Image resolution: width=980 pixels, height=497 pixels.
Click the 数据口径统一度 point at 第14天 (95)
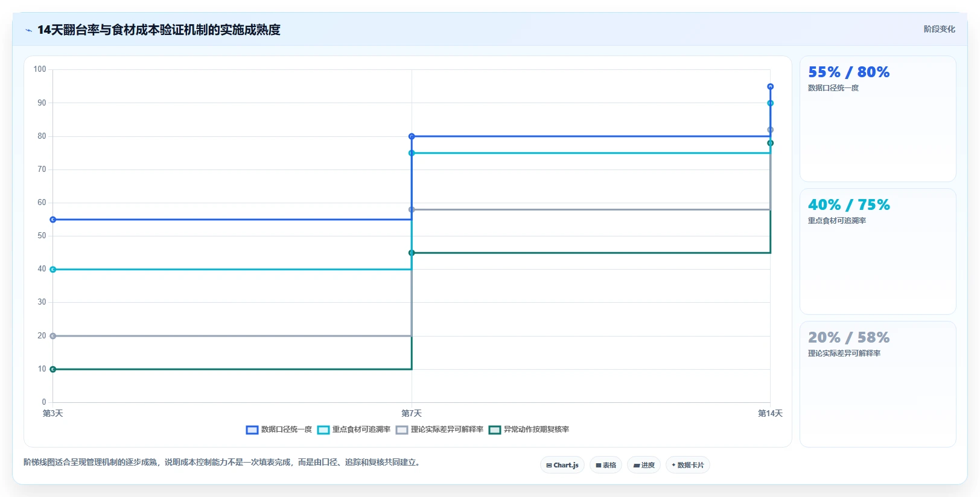pos(771,87)
